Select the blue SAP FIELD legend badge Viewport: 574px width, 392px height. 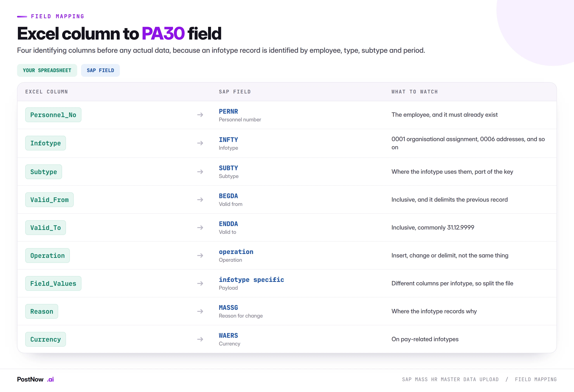100,70
